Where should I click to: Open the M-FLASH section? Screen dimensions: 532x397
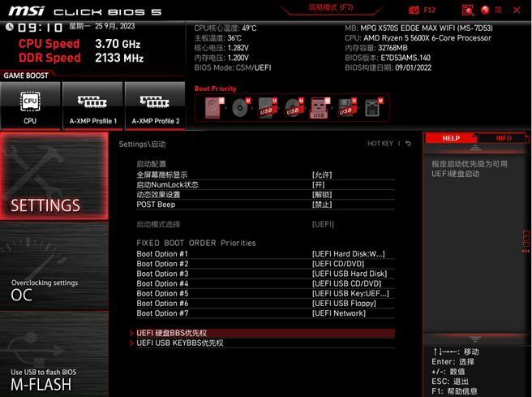54,354
